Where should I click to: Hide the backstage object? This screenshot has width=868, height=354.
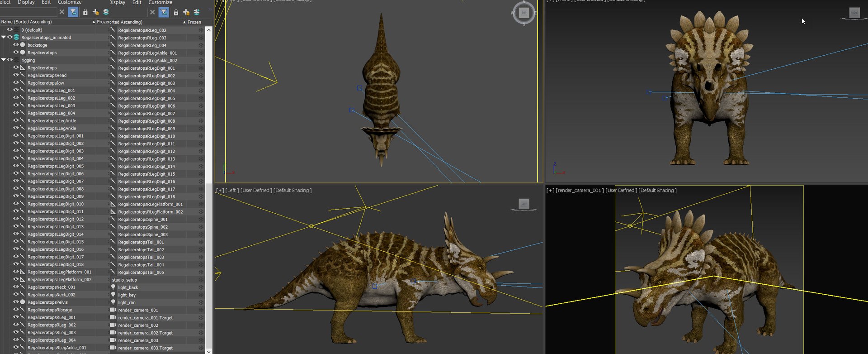(x=16, y=45)
